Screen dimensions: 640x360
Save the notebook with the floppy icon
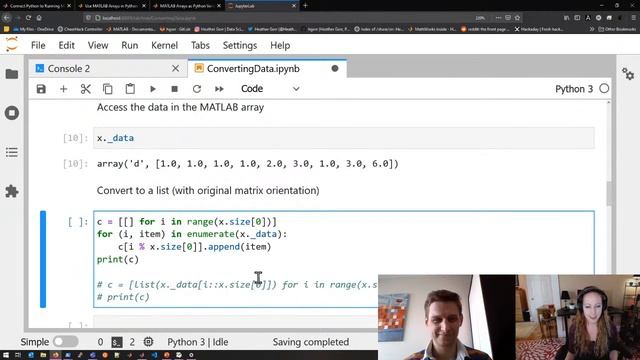coord(41,89)
